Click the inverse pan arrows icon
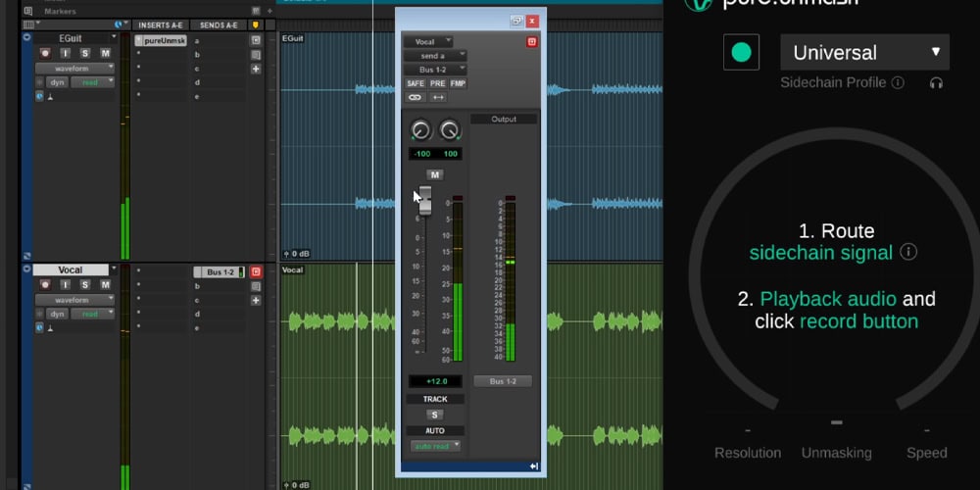Screen dimensions: 980x490 (437, 97)
